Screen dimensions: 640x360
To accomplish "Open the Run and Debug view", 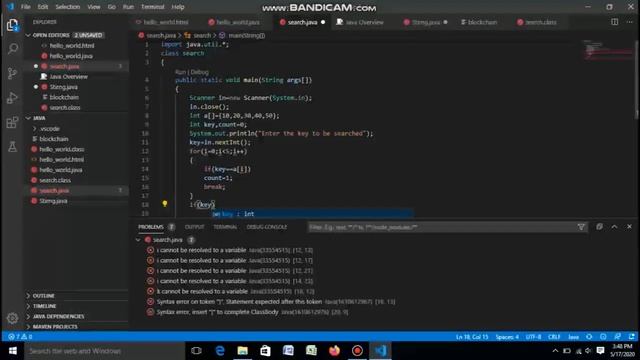I will click(12, 98).
